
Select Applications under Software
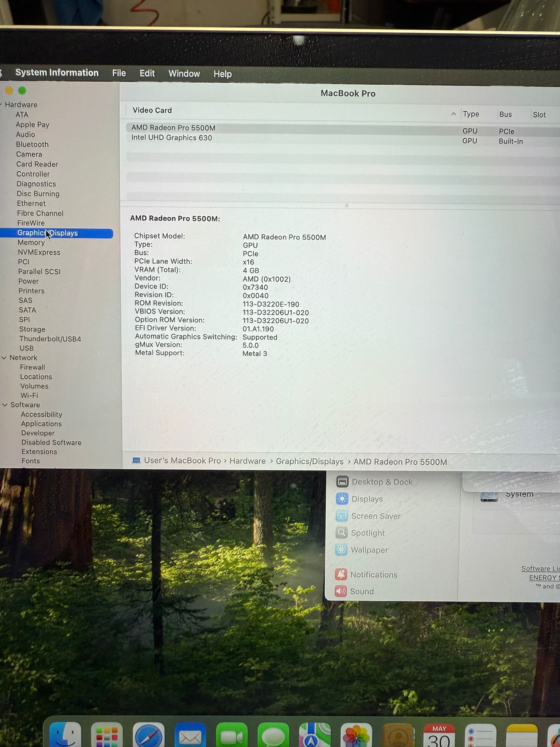point(41,424)
